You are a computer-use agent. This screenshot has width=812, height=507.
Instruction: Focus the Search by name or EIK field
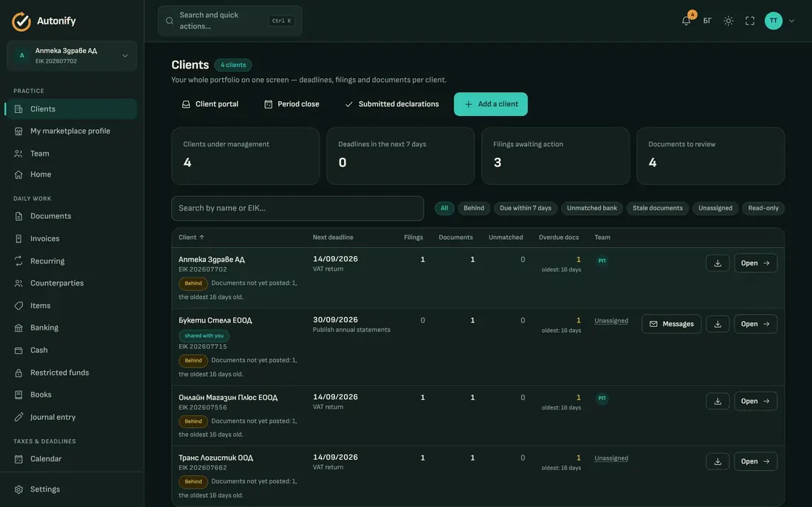tap(297, 208)
